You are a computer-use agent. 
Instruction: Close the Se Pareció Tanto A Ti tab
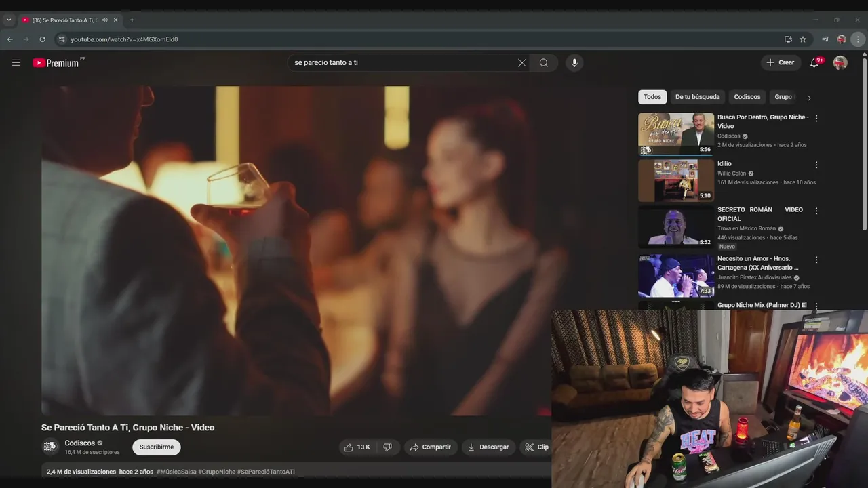tap(116, 20)
